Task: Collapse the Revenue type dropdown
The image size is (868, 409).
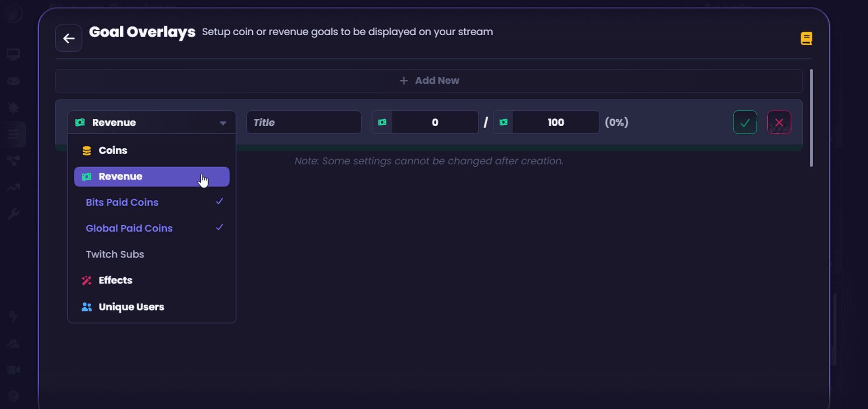Action: click(x=152, y=122)
